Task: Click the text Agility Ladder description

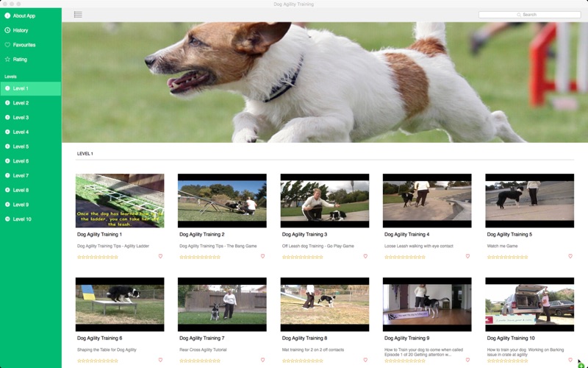Action: tap(113, 246)
